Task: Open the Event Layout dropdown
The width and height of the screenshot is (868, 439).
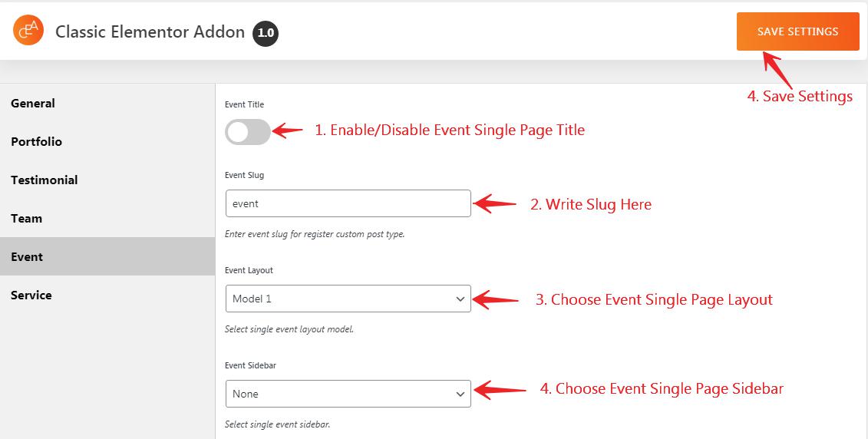Action: [x=348, y=299]
